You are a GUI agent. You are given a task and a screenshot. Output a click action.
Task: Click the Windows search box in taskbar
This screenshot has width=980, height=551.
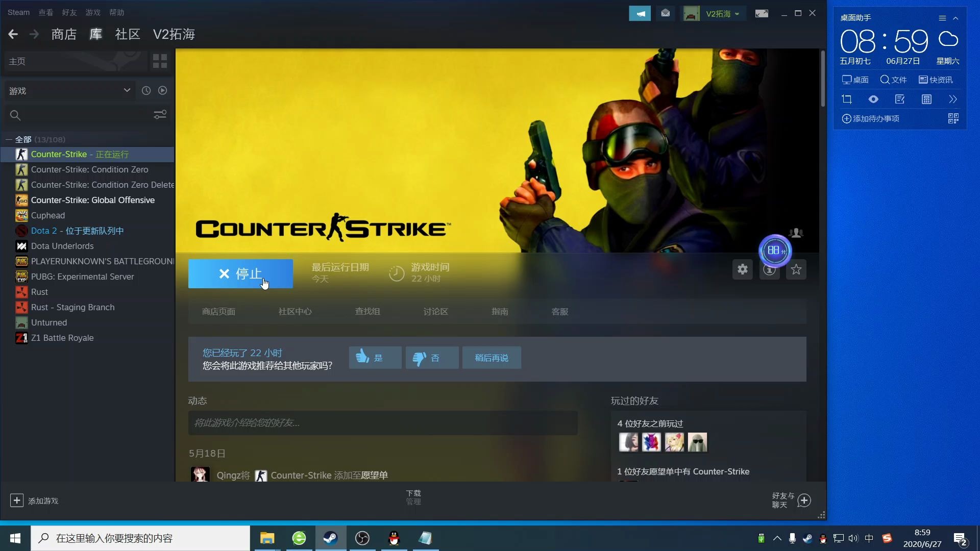click(140, 538)
